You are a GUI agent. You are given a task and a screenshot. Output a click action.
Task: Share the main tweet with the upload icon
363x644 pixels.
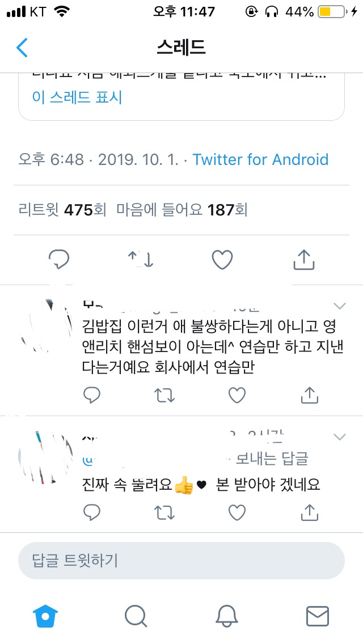[x=303, y=260]
